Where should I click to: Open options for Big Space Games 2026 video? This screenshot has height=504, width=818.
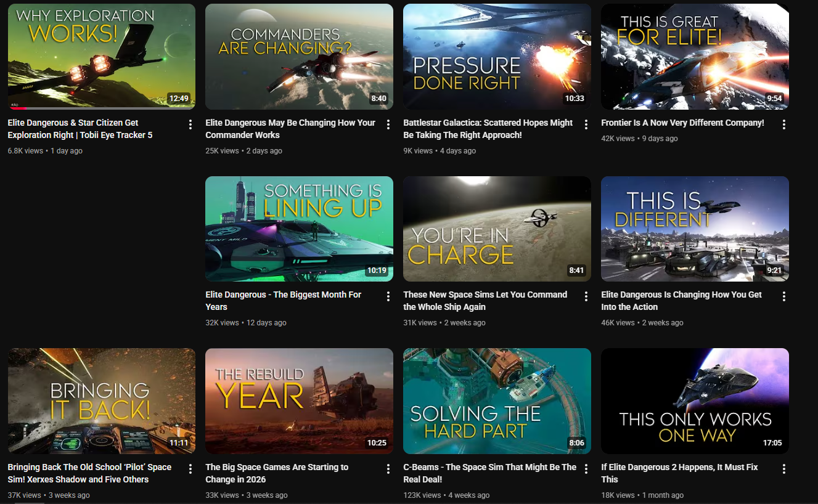pos(388,469)
